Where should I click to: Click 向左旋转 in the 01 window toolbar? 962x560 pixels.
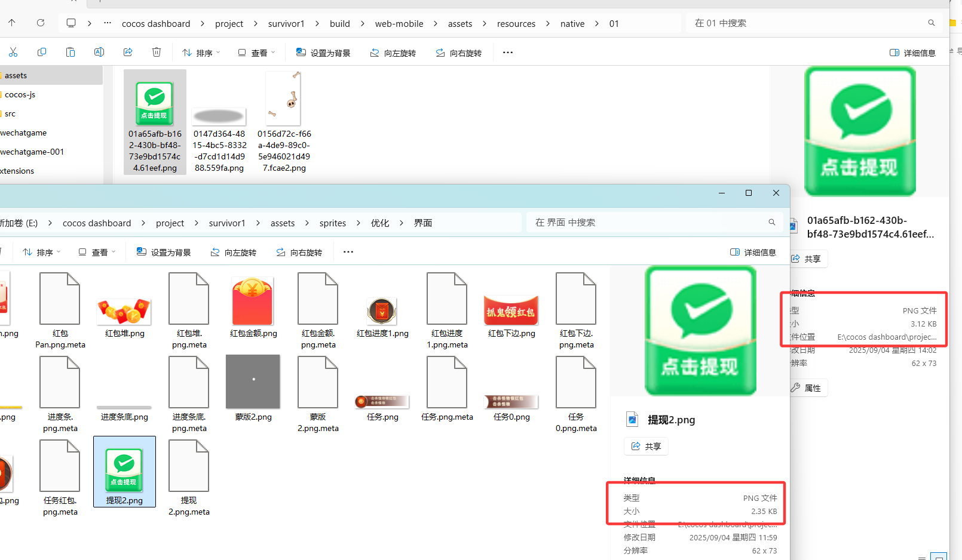pos(393,53)
